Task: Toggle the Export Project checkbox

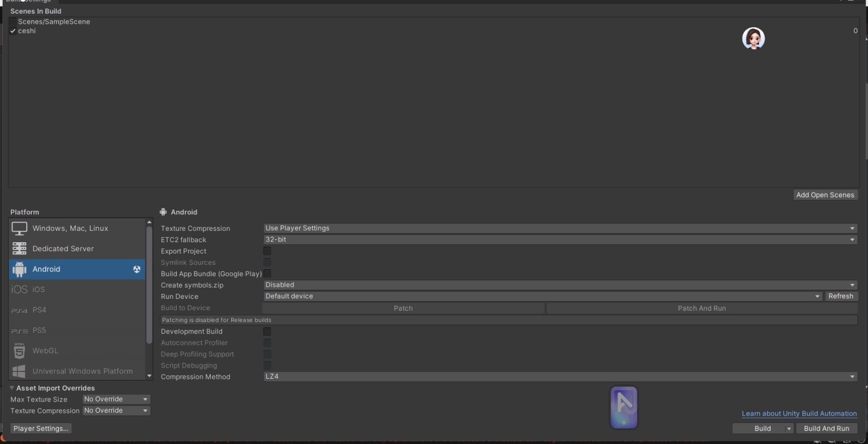Action: point(267,251)
